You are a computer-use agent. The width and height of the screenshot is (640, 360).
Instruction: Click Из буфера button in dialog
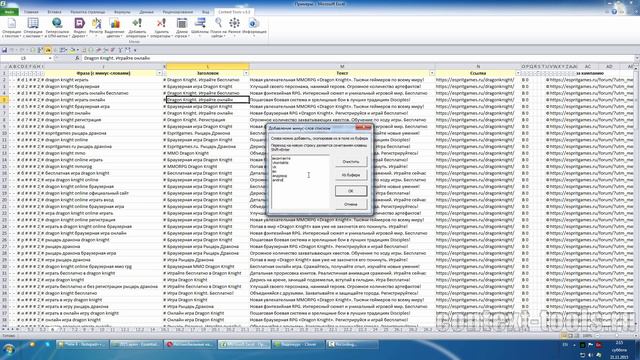pyautogui.click(x=351, y=175)
